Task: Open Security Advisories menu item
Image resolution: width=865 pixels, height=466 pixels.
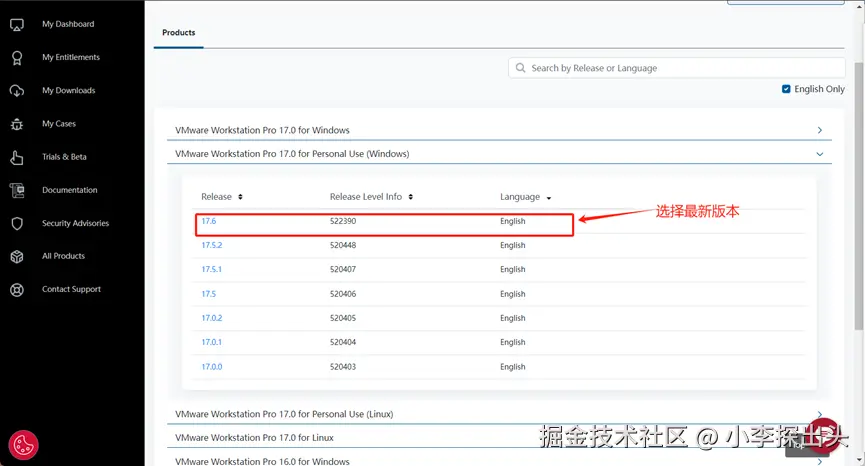Action: 76,223
